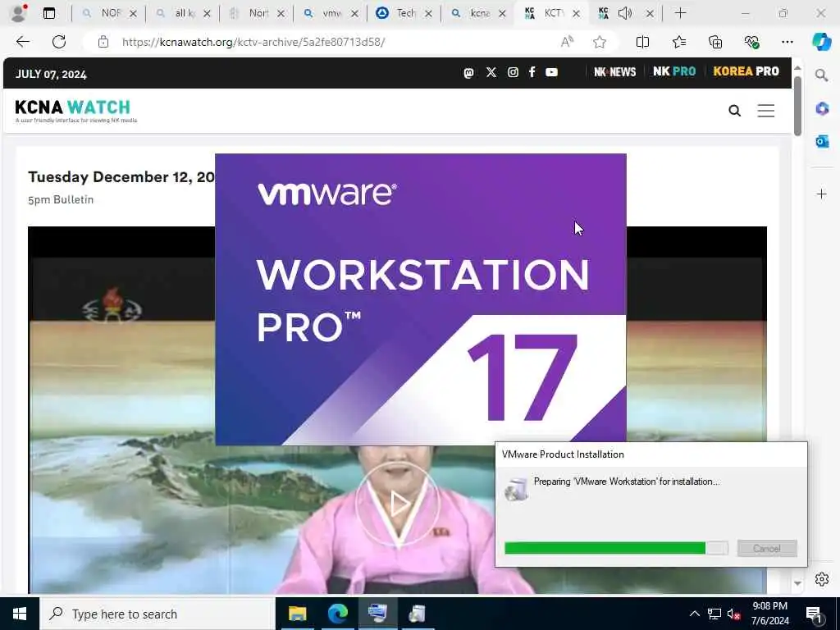Show hidden system tray icons
840x630 pixels.
click(694, 614)
